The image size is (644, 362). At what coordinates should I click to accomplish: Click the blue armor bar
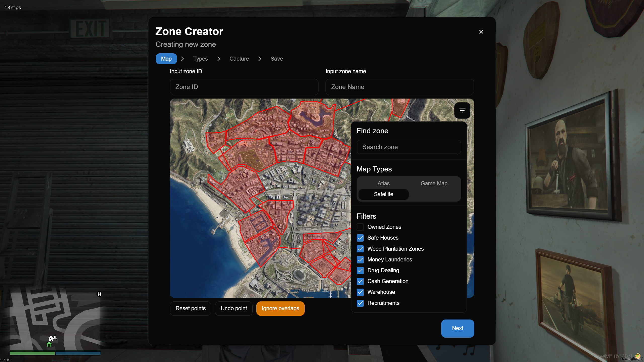click(78, 353)
